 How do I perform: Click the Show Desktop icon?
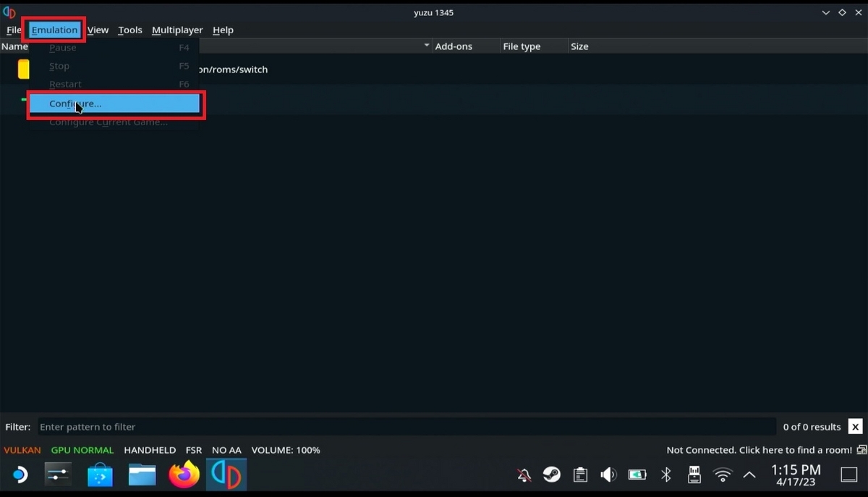849,475
